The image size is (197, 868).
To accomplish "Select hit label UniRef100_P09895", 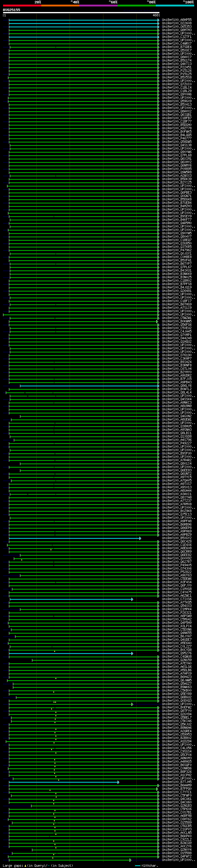I will (x=177, y=169).
